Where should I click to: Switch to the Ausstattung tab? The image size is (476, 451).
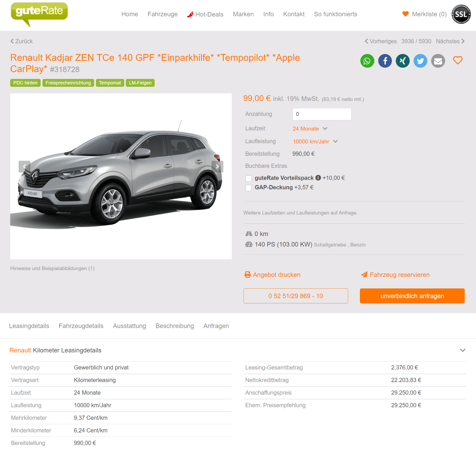(129, 326)
